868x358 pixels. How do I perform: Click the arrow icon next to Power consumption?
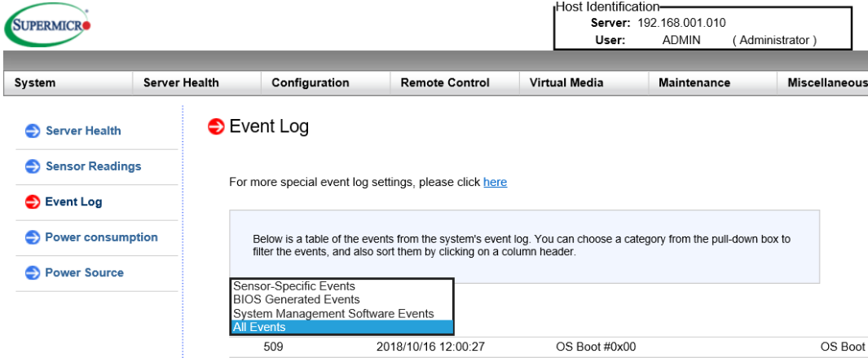(33, 237)
